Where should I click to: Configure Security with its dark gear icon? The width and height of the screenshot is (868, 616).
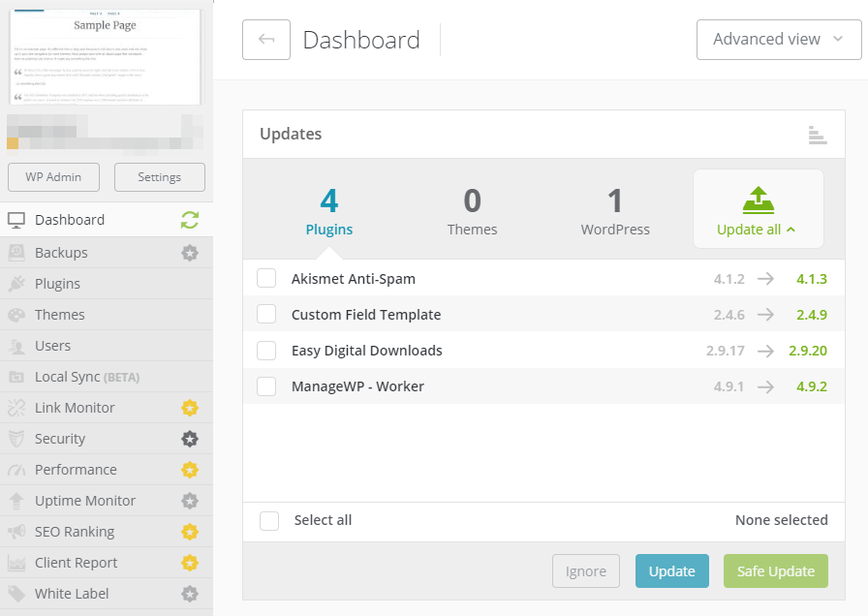coord(190,438)
